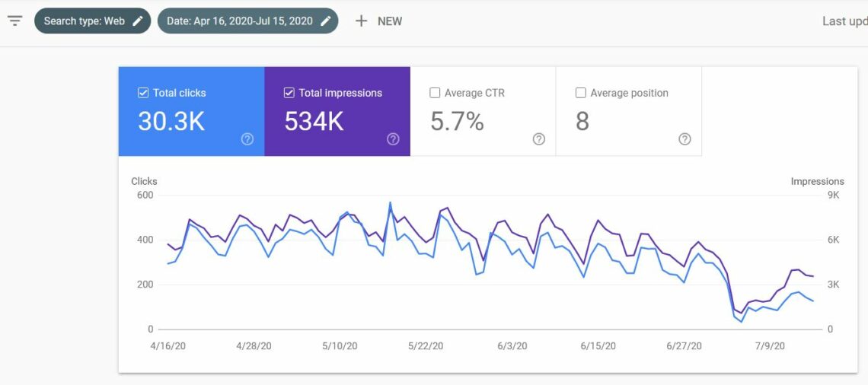
Task: Open the Date range filter chip
Action: [x=239, y=21]
